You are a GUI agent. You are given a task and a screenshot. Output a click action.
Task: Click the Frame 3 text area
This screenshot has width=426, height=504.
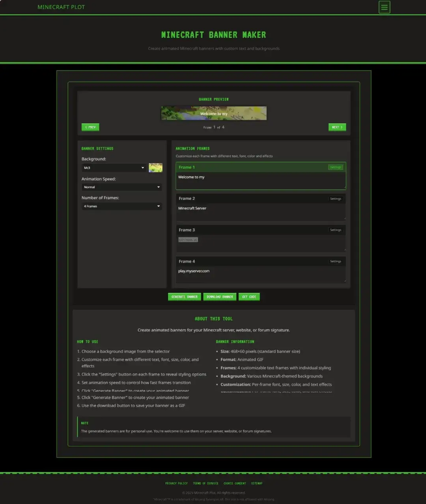pyautogui.click(x=261, y=243)
